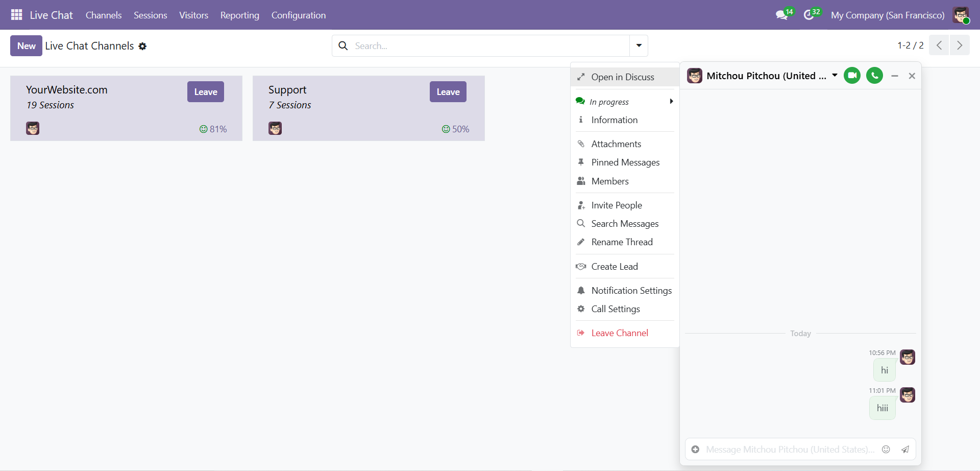Go to next page of channels
The height and width of the screenshot is (471, 980).
click(959, 45)
